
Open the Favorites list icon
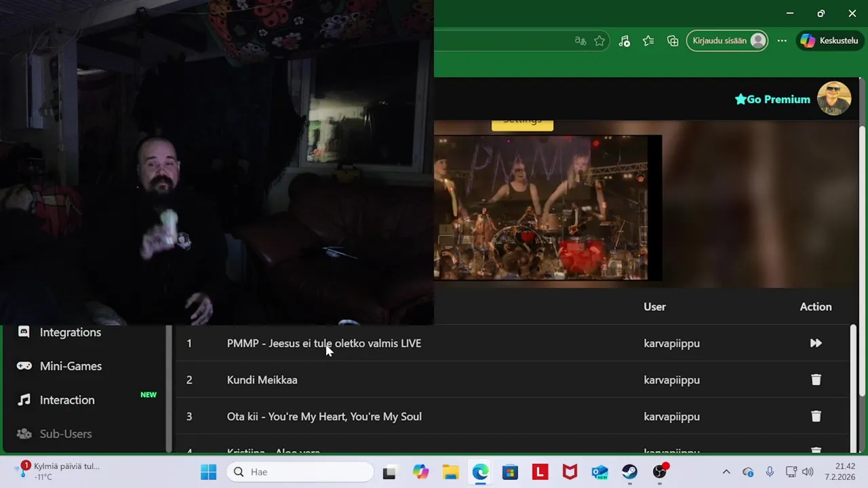coord(648,41)
